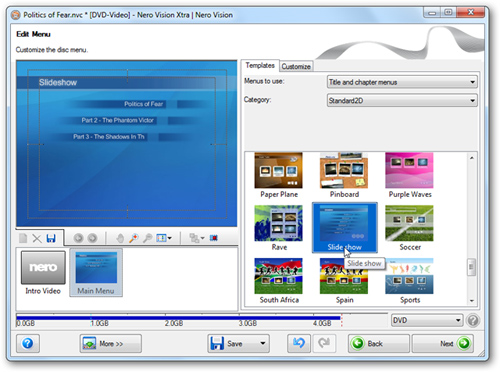Click the delete X icon in the preview toolbar

point(37,238)
